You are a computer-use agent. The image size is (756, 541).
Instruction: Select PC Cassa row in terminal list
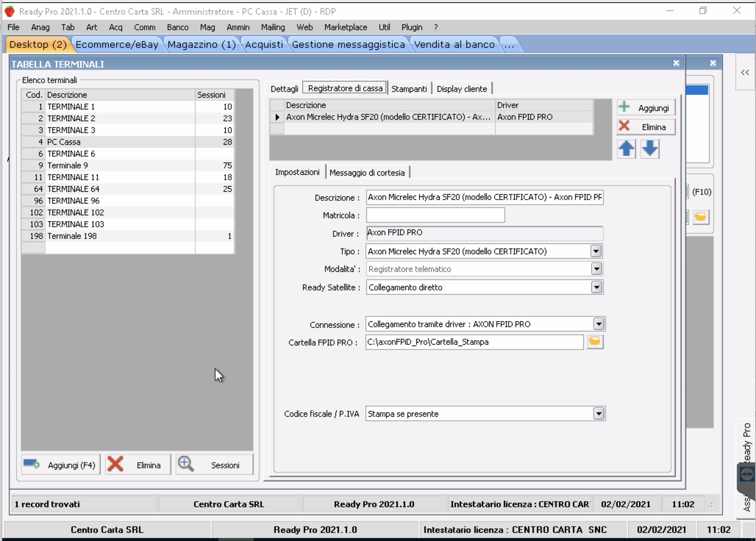tap(128, 142)
